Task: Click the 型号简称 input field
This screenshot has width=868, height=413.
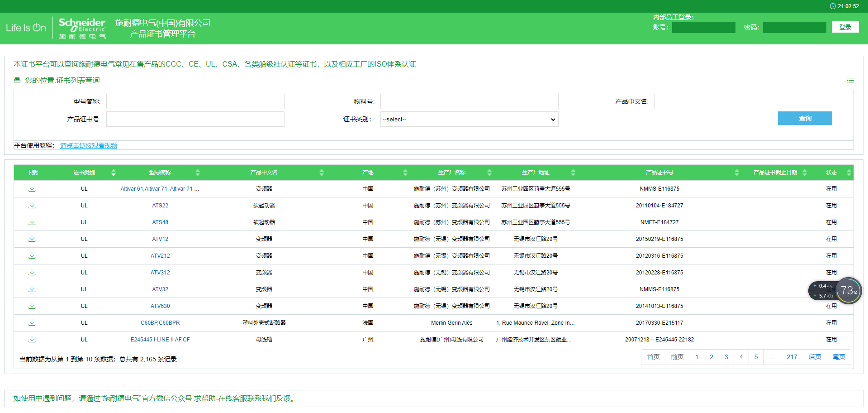Action: click(x=195, y=101)
